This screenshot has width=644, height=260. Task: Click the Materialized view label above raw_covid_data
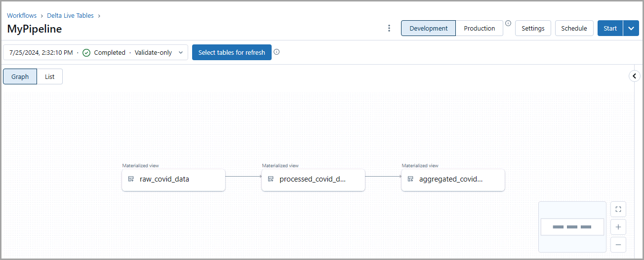click(141, 166)
